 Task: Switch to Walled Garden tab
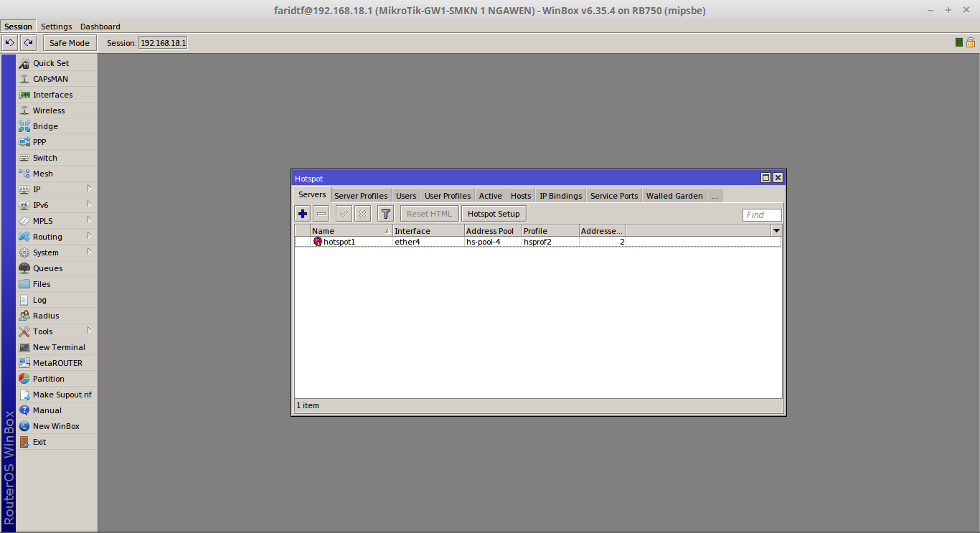[x=674, y=196]
